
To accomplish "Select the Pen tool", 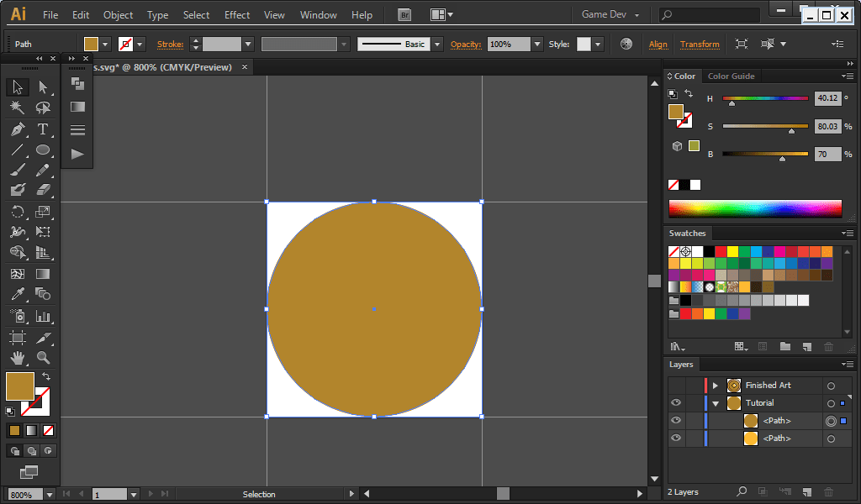I will pos(17,129).
